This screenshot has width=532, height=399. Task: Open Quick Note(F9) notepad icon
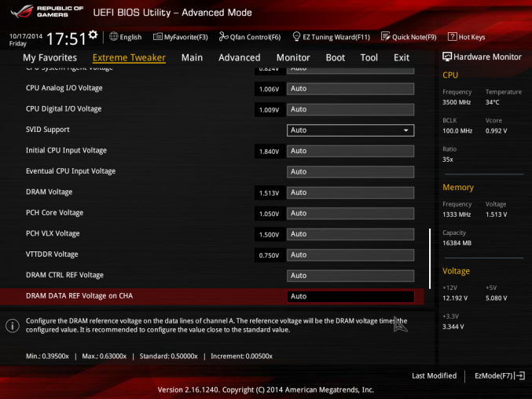(x=385, y=36)
